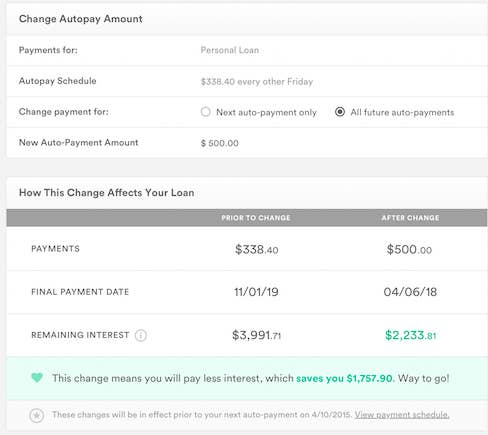Click the $2,233.81 after-change interest amount
Viewport: 488px width, 435px height.
point(410,335)
